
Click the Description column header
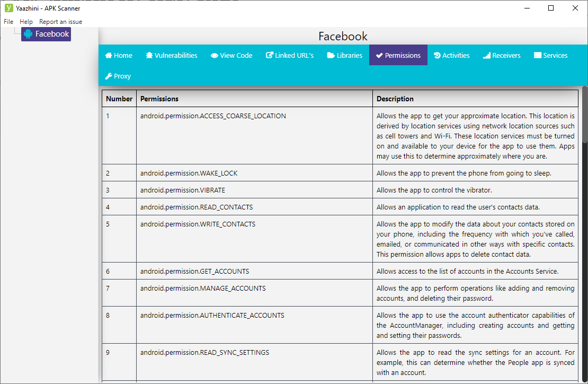pyautogui.click(x=476, y=99)
